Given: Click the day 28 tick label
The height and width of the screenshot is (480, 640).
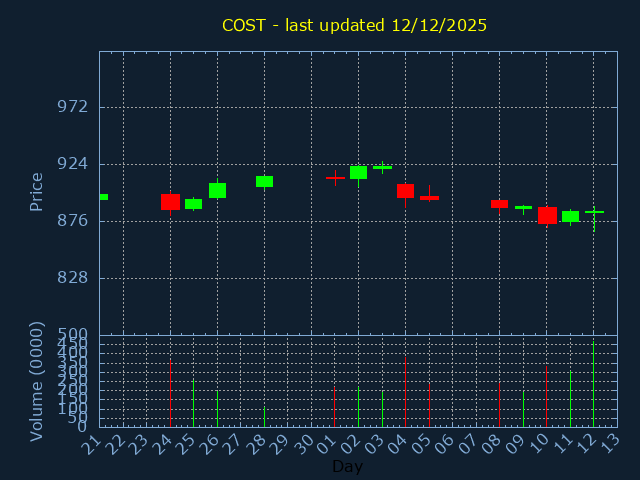Looking at the screenshot, I should point(256,445).
